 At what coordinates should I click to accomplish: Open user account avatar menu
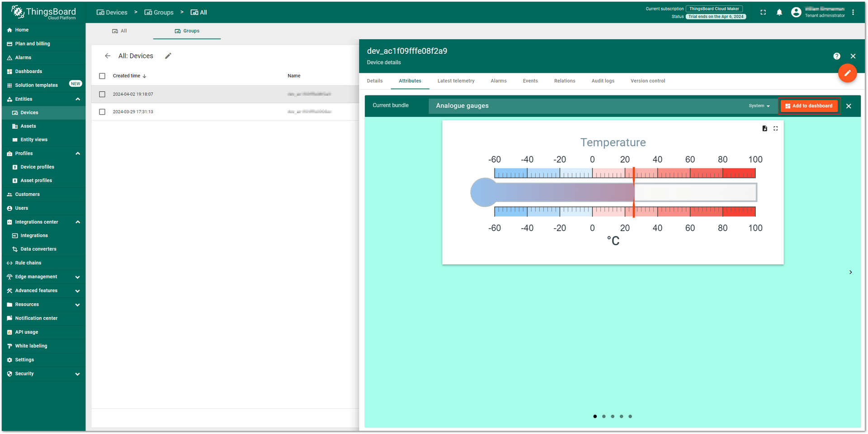[x=796, y=12]
